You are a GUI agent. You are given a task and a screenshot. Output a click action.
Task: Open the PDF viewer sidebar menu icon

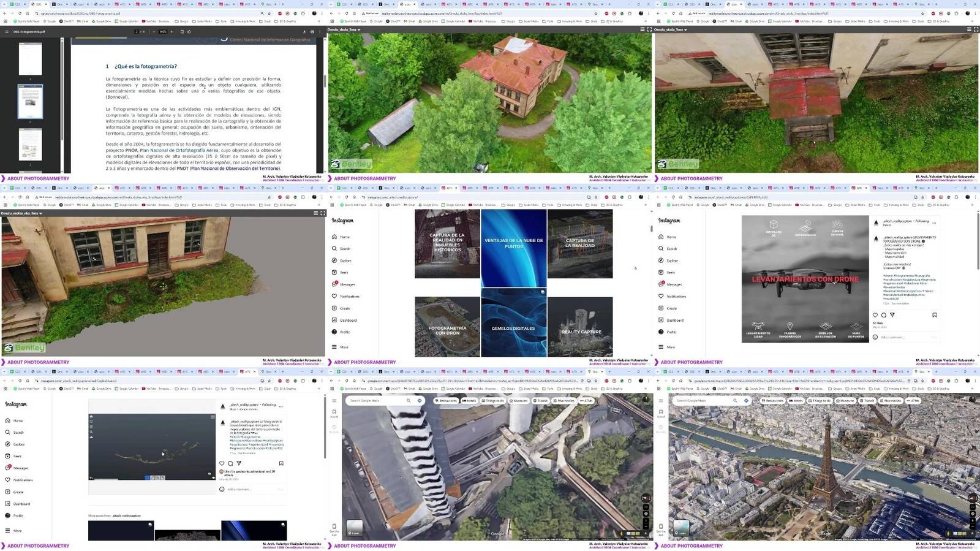(x=7, y=31)
